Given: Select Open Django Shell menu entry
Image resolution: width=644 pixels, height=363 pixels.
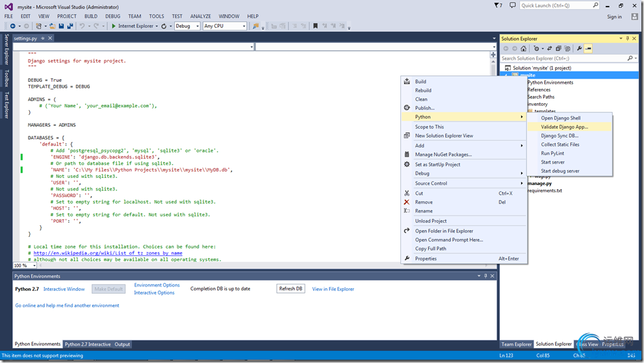Looking at the screenshot, I should 570,118.
